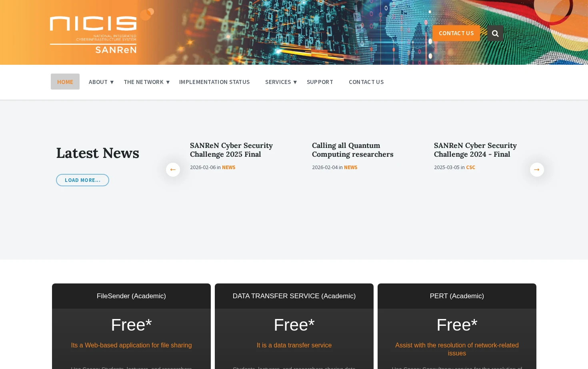Image resolution: width=588 pixels, height=369 pixels.
Task: Open Implementation Status page
Action: pos(214,82)
